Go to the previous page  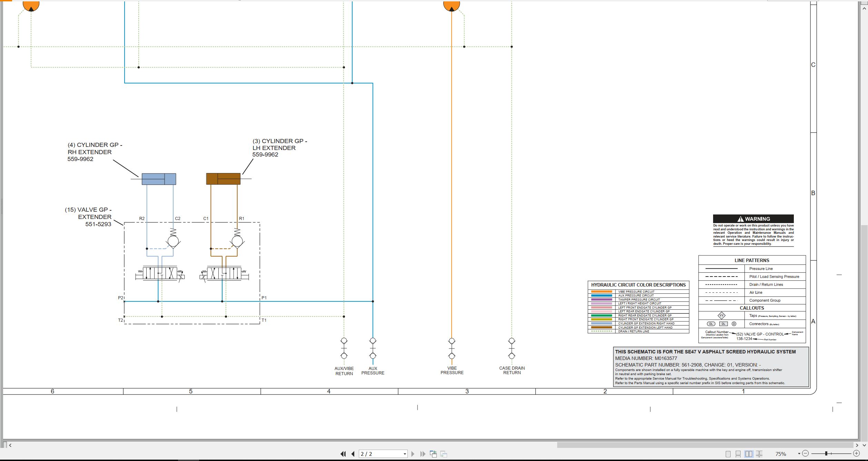click(353, 454)
